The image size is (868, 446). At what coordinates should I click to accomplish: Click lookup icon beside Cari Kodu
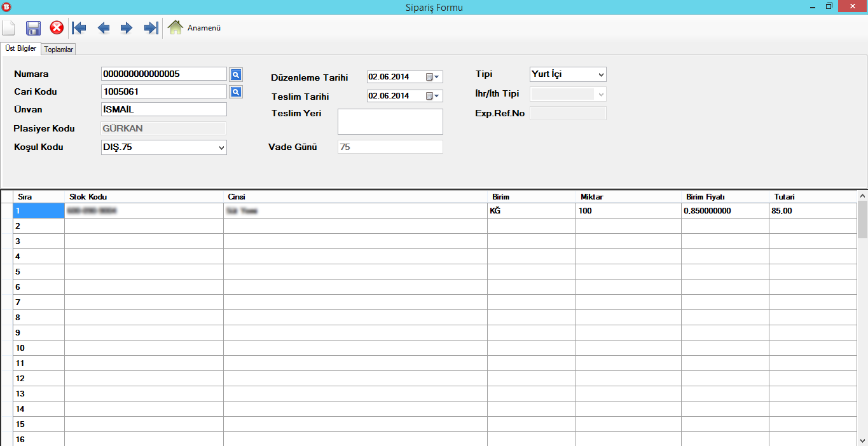(x=235, y=92)
